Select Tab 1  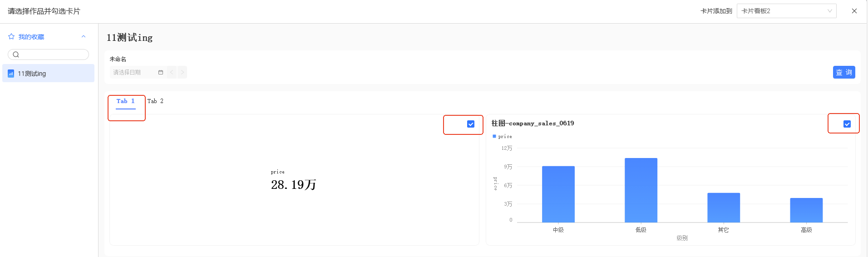point(126,101)
